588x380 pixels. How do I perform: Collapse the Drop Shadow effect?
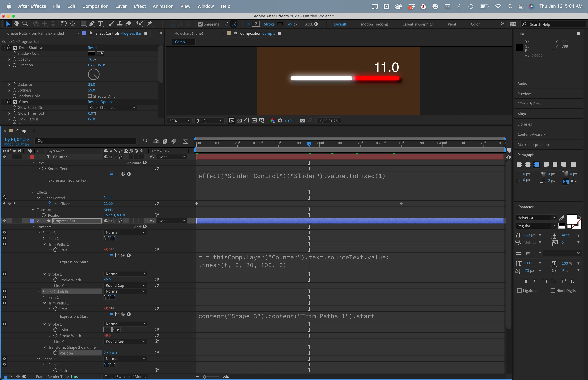(x=4, y=48)
